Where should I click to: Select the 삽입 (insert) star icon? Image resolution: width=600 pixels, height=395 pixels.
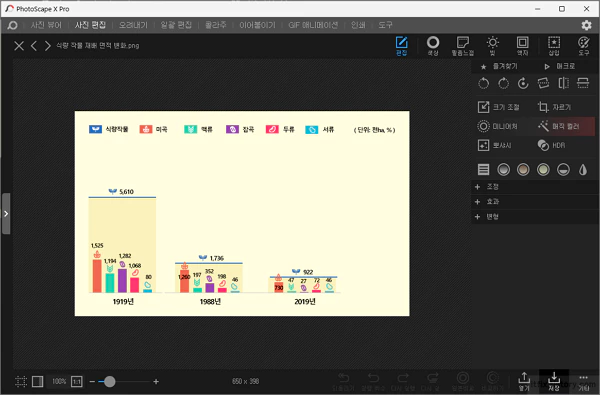tap(554, 46)
